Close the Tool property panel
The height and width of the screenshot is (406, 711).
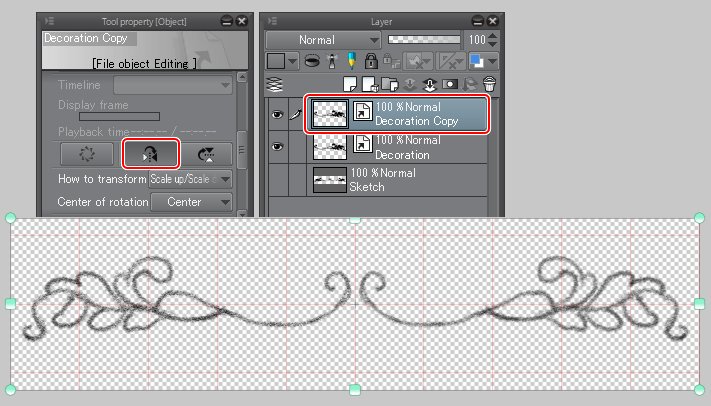[x=242, y=21]
